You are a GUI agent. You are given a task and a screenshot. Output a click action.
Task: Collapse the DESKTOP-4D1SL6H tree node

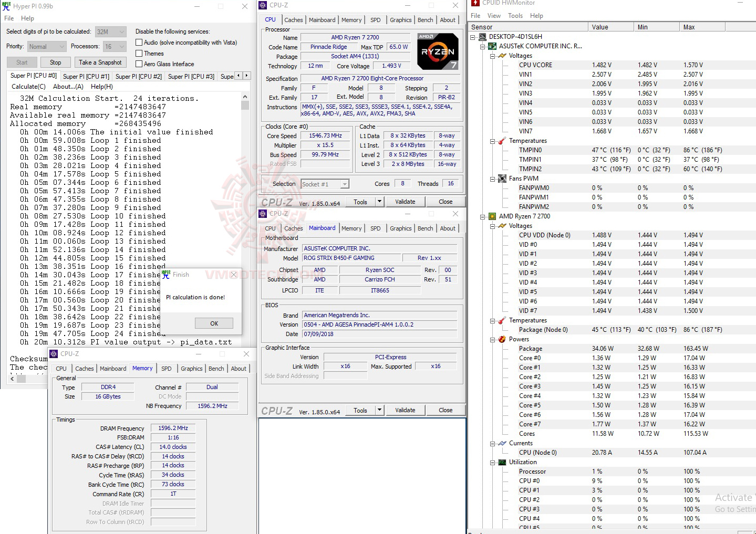click(473, 37)
